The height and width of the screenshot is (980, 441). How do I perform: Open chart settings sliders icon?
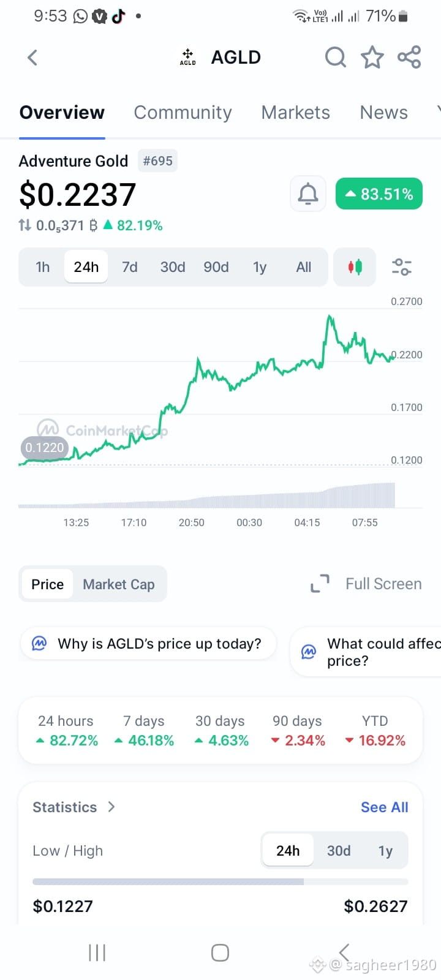pos(402,267)
